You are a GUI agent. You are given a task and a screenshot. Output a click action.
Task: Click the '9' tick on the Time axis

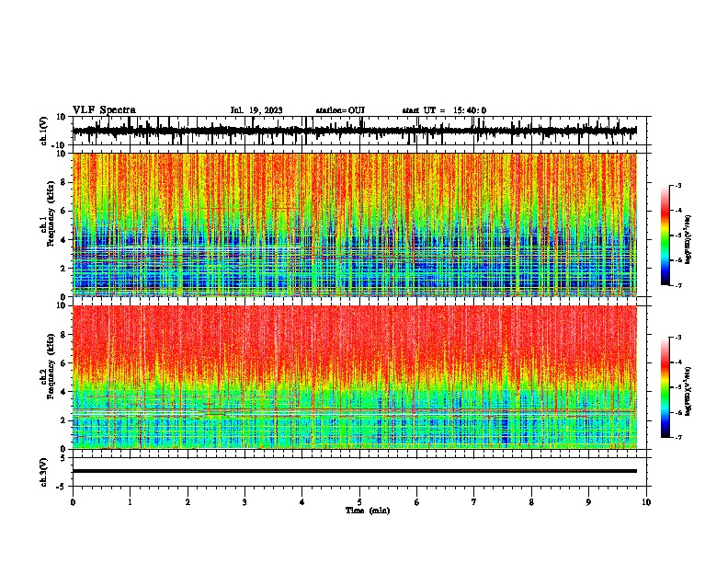tap(588, 502)
